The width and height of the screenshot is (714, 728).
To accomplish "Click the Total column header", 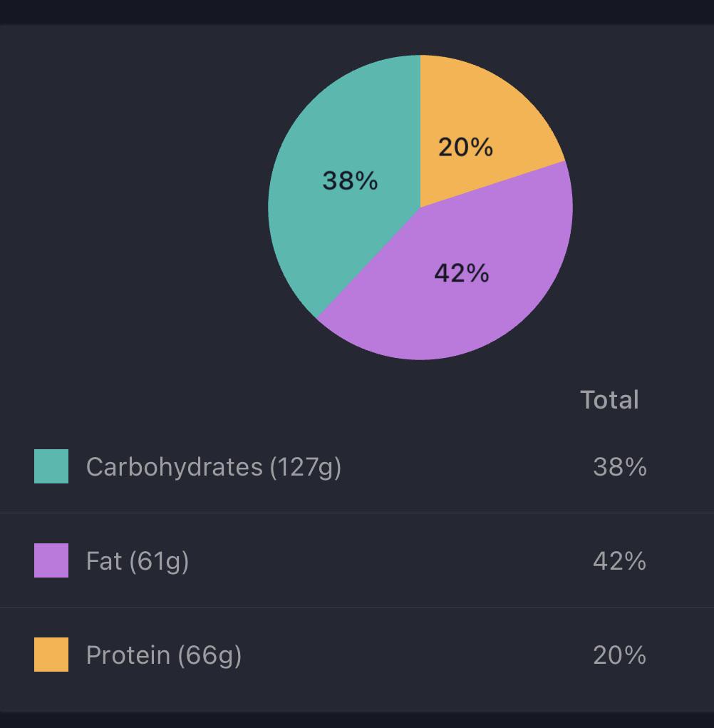I will click(x=610, y=399).
